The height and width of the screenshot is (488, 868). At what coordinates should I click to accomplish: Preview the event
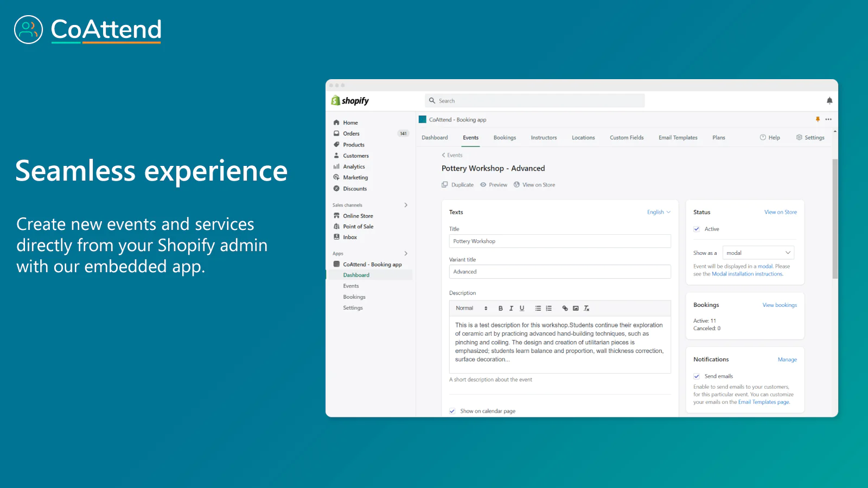tap(494, 185)
